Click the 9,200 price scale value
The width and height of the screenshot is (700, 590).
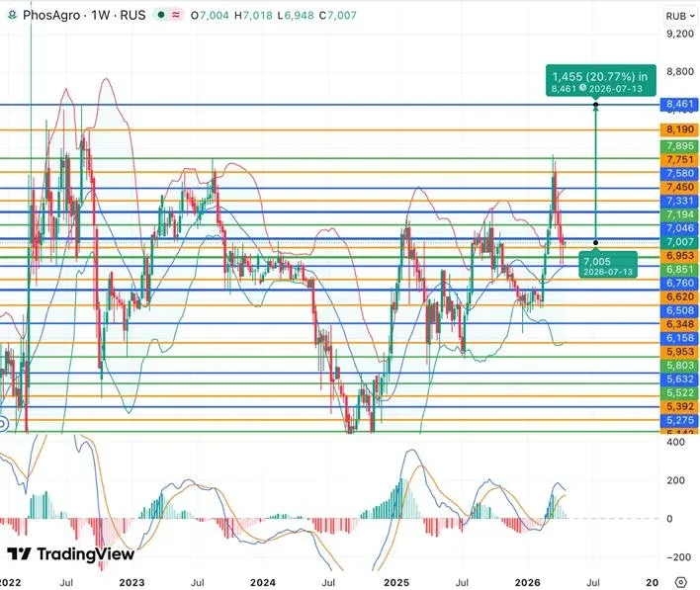(x=678, y=34)
